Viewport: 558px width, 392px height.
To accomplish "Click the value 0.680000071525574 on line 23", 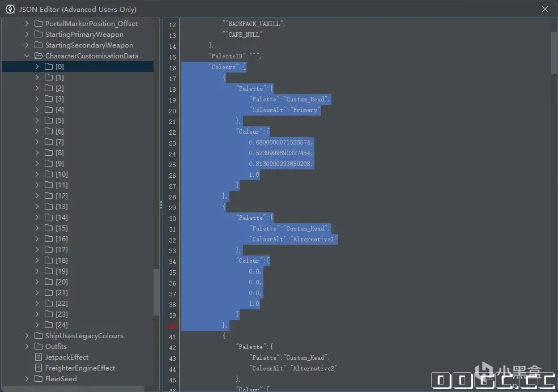I will [280, 142].
